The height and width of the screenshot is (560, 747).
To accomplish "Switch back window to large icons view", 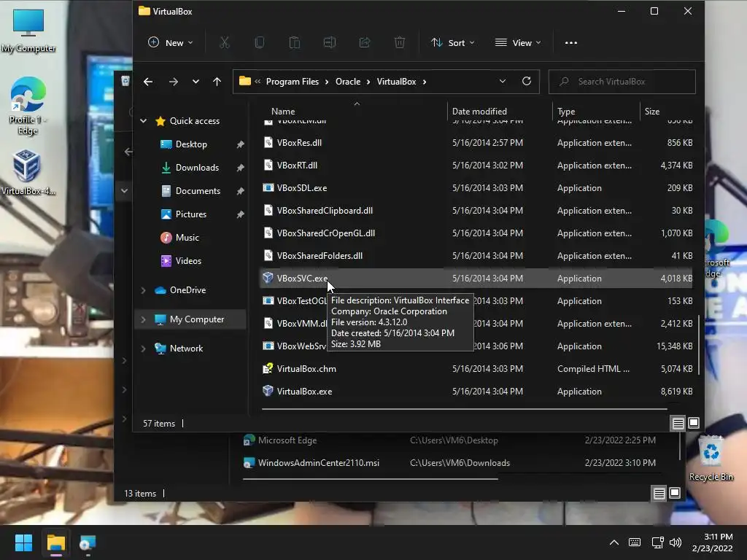I will (x=675, y=493).
